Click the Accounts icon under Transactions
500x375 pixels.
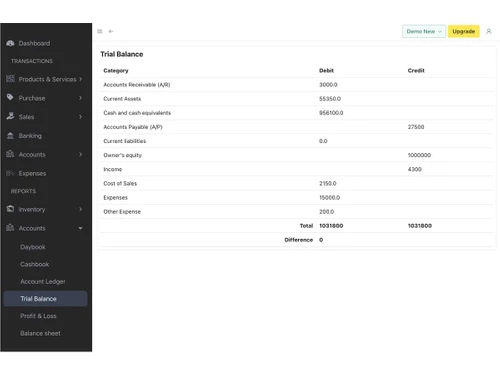click(10, 154)
